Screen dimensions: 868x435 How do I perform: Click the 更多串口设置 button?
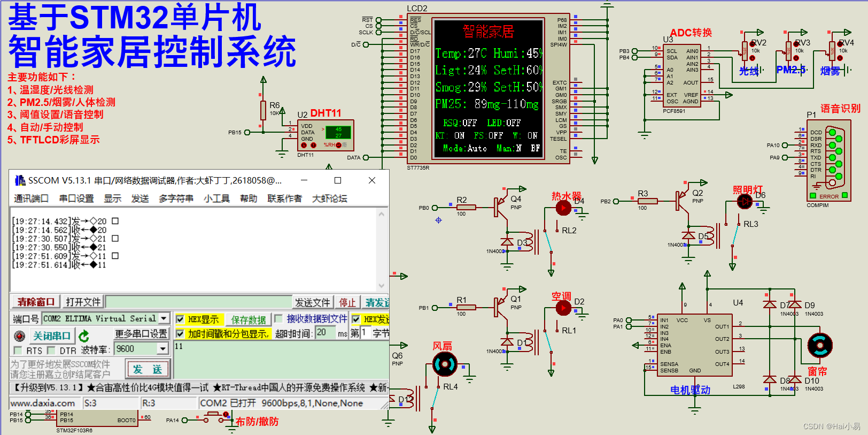point(141,333)
